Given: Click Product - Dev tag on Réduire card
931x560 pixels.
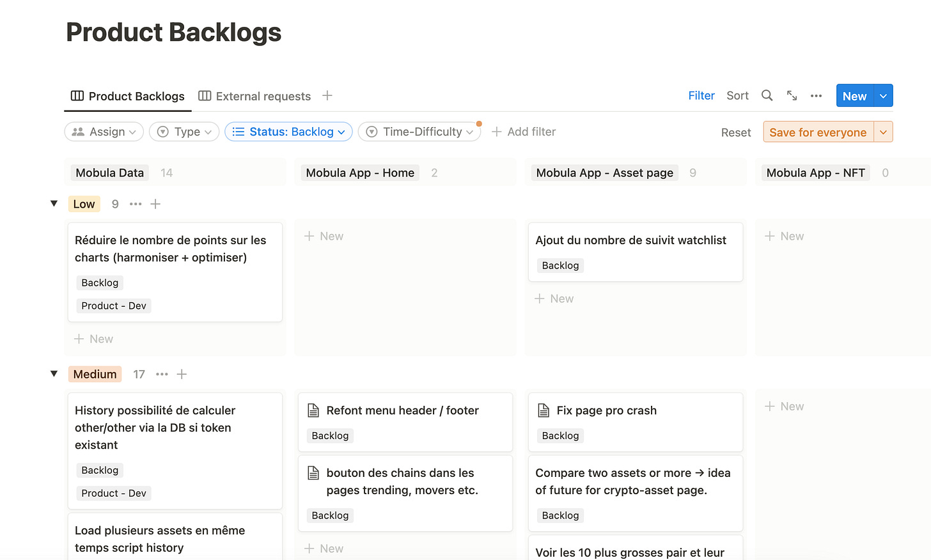Looking at the screenshot, I should tap(114, 306).
